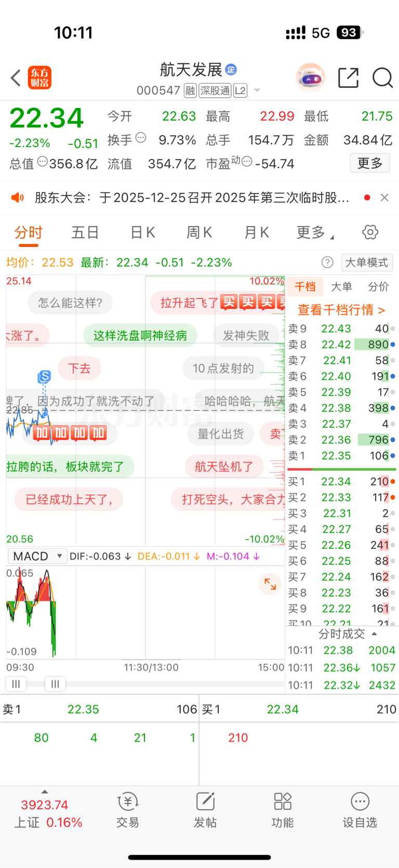The width and height of the screenshot is (399, 868).
Task: Open the 东方财富 logo icon
Action: (39, 78)
